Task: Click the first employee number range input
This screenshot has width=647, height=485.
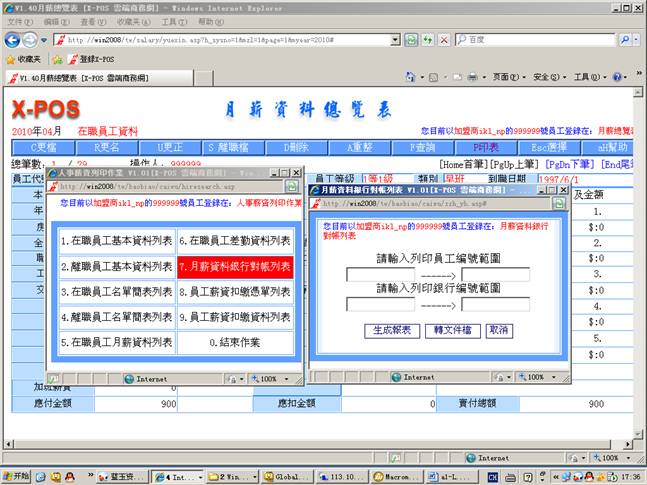Action: pos(380,275)
